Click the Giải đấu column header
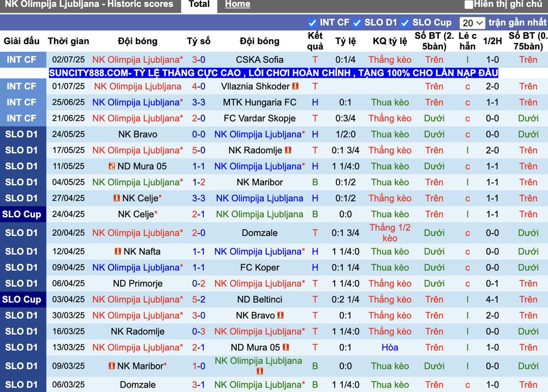Viewport: 548px width, 392px height. tap(22, 41)
